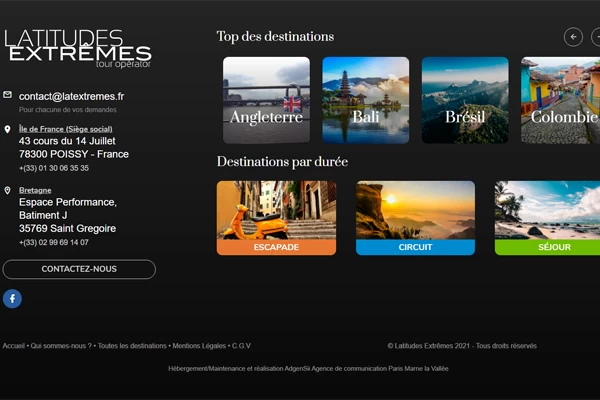Open the Angleterre destination card
600x400 pixels.
[x=266, y=100]
